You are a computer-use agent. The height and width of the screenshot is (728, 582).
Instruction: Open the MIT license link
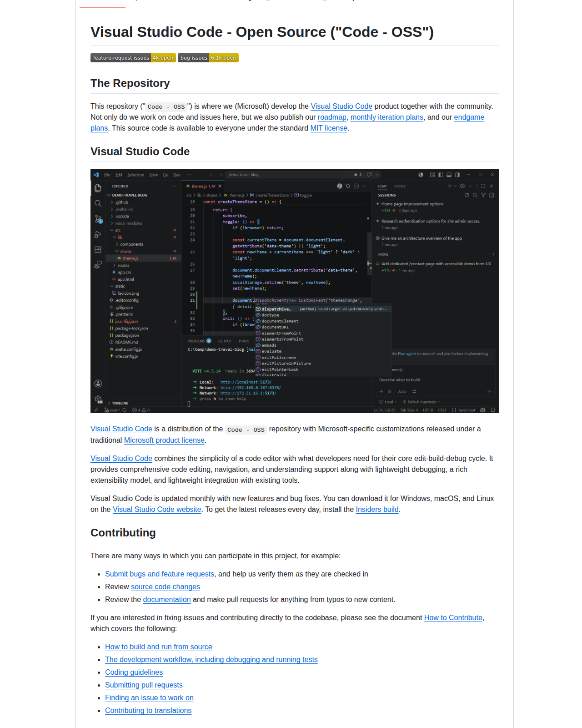pyautogui.click(x=329, y=128)
